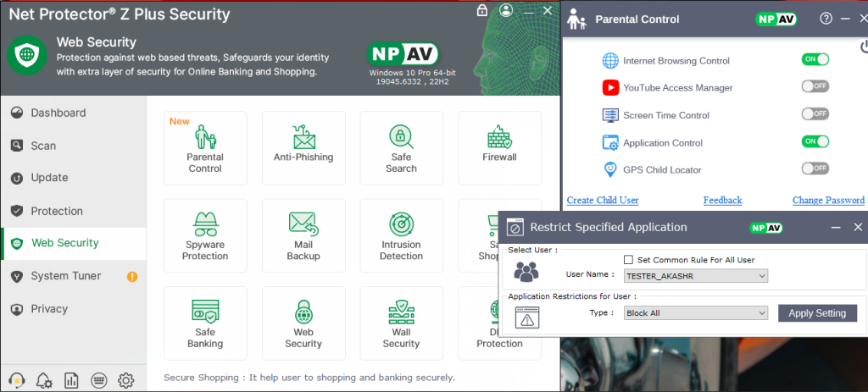Open the restriction Type dropdown

click(x=695, y=313)
